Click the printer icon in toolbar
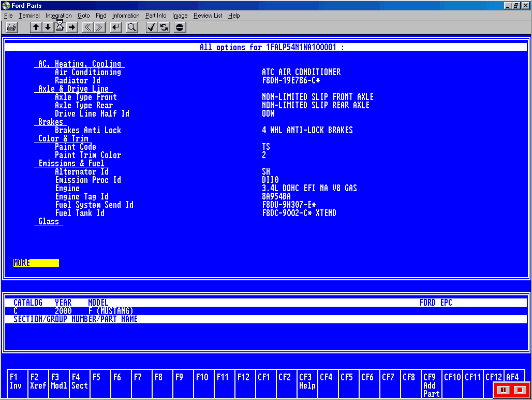The height and width of the screenshot is (400, 532). [x=11, y=27]
